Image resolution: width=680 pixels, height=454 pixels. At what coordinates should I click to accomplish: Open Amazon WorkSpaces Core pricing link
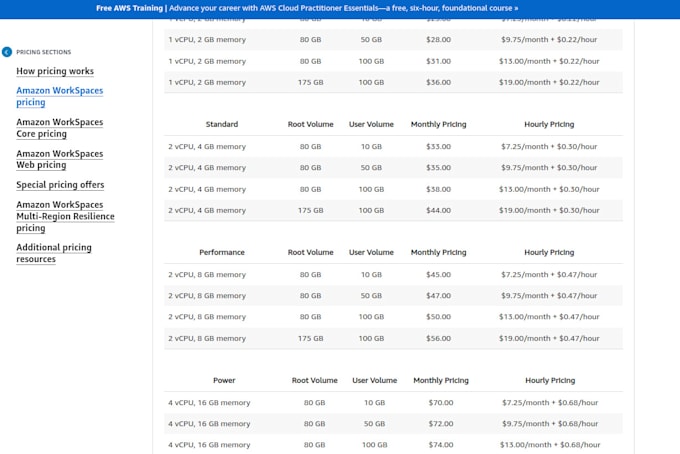[x=59, y=128]
